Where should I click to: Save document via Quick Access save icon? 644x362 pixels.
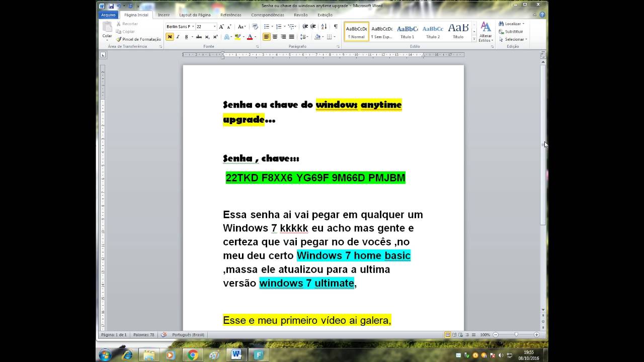[111, 6]
